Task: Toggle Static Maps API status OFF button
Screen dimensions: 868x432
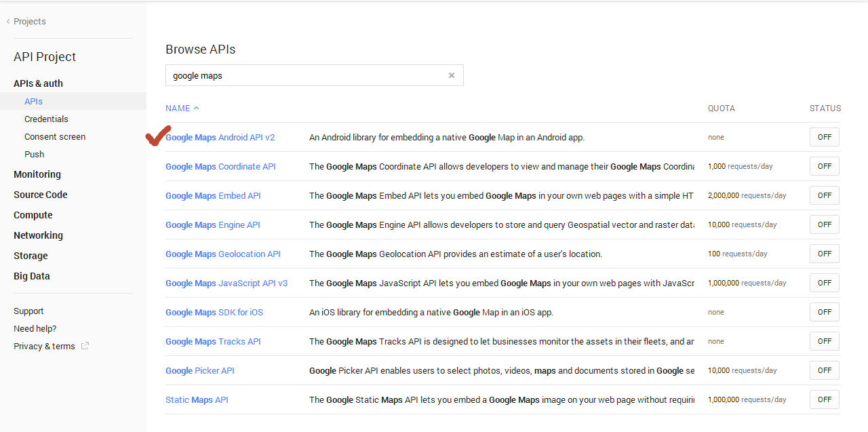Action: [824, 399]
